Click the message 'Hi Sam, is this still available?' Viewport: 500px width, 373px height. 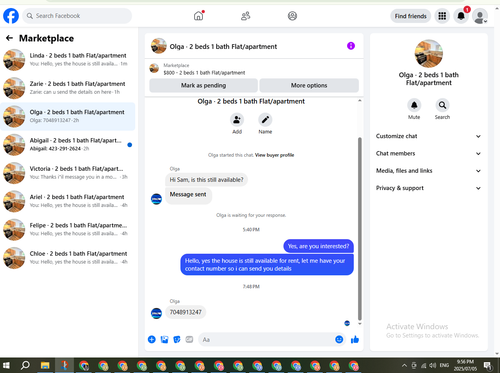pos(206,180)
